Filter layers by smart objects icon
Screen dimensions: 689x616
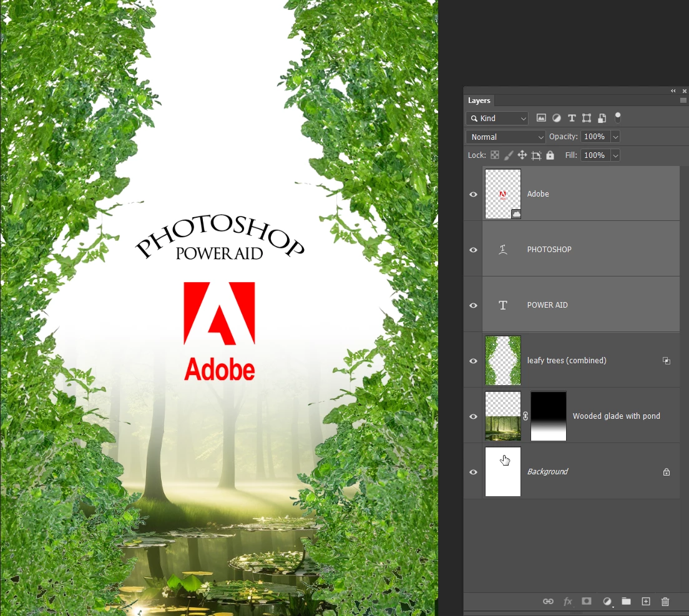point(602,118)
